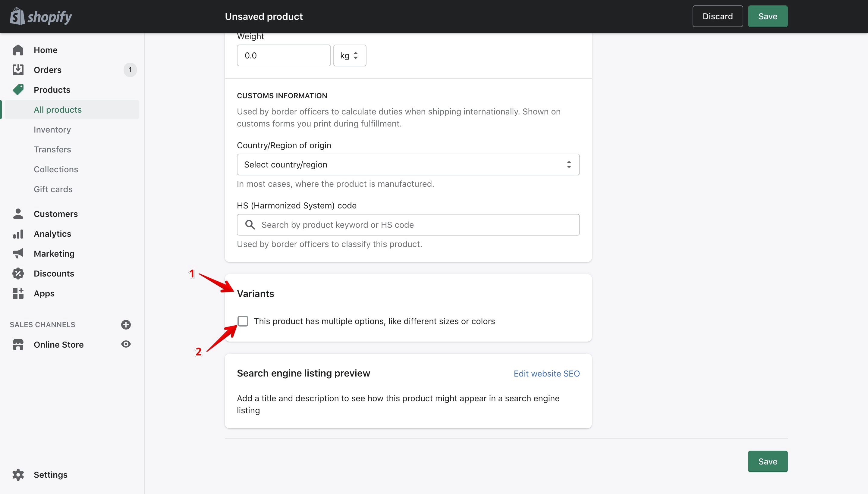The height and width of the screenshot is (494, 868).
Task: Enable multiple options variants checkbox
Action: (243, 321)
